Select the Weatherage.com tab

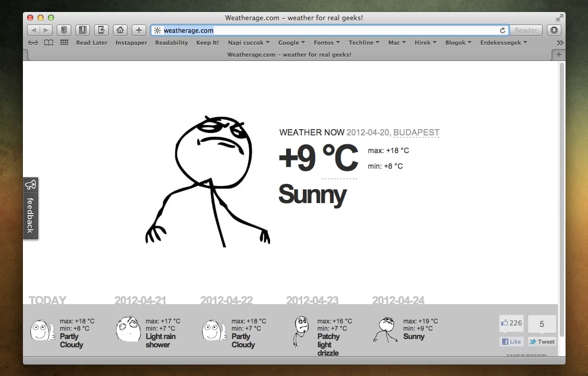tap(289, 55)
